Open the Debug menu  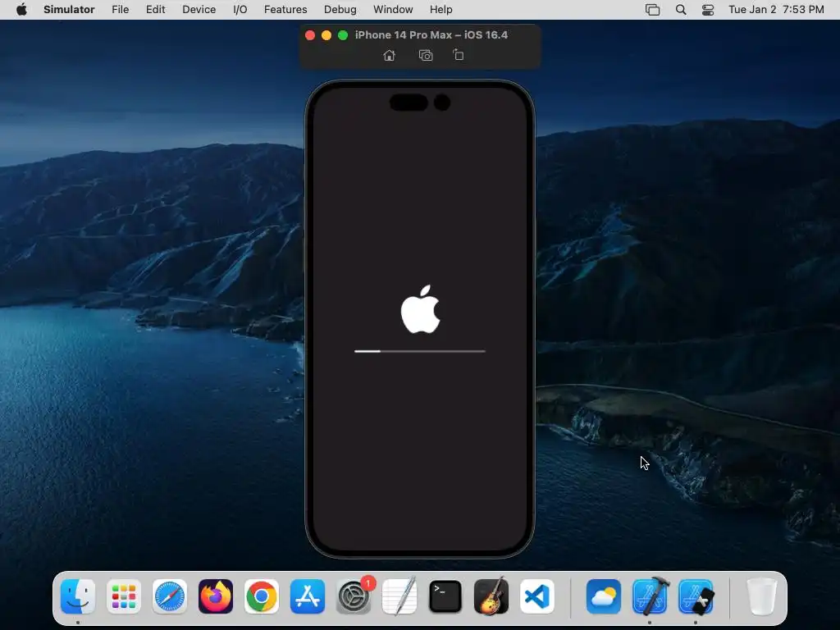340,10
